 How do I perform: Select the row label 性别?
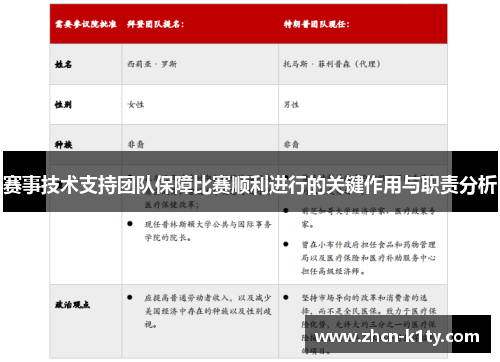pyautogui.click(x=63, y=105)
